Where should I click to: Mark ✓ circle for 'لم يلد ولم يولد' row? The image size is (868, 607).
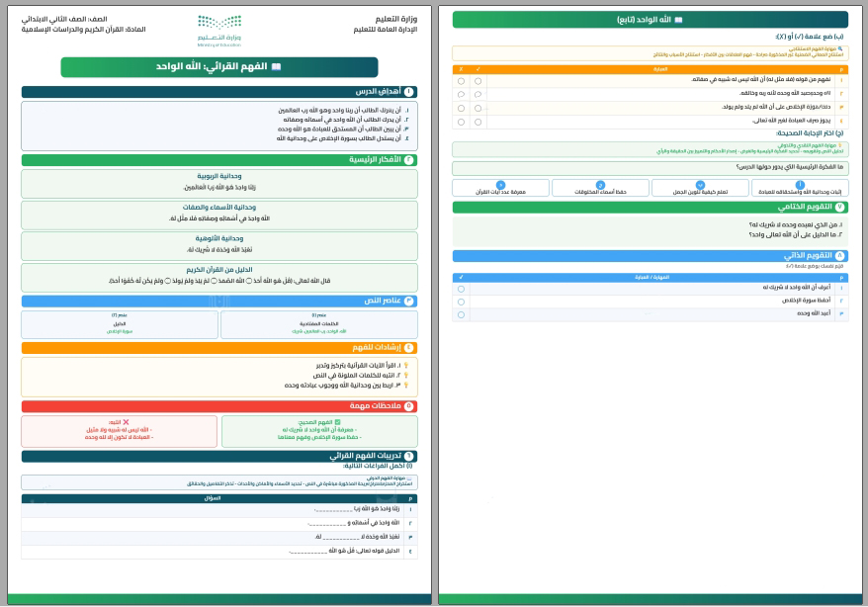(477, 109)
